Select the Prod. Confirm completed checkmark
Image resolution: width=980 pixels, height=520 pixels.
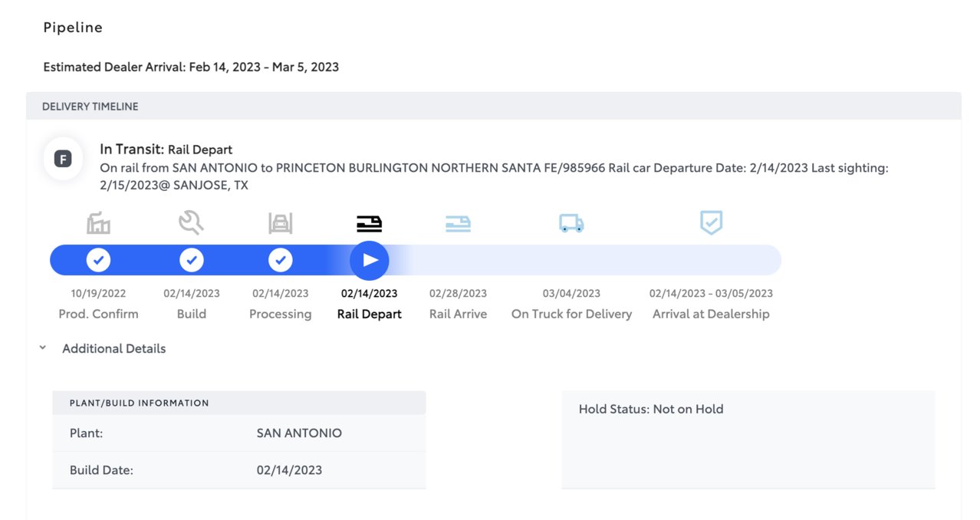98,260
